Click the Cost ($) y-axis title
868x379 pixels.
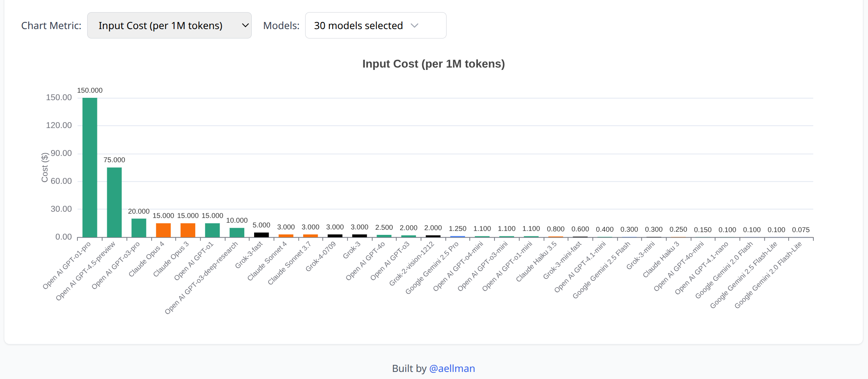(x=45, y=168)
